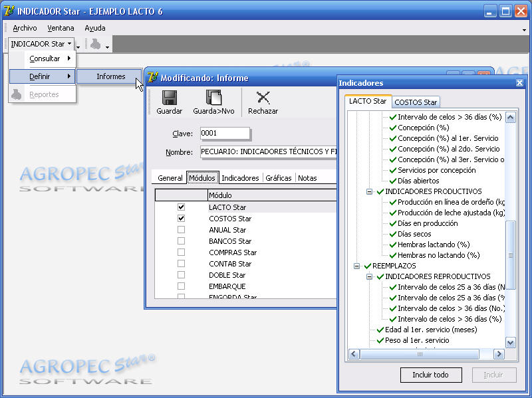Screen dimensions: 532x398
Task: Open the Definir submenu
Action: pyautogui.click(x=42, y=76)
